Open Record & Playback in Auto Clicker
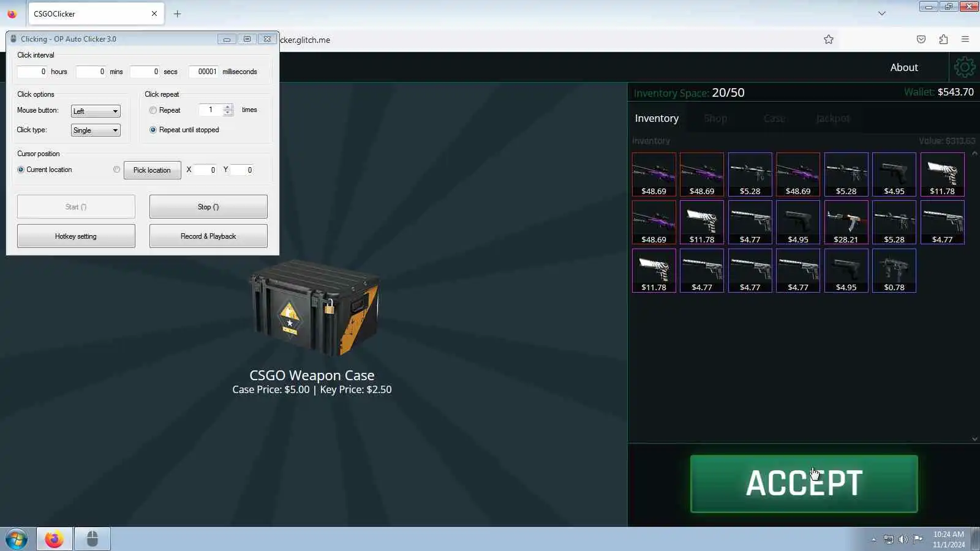 click(208, 236)
